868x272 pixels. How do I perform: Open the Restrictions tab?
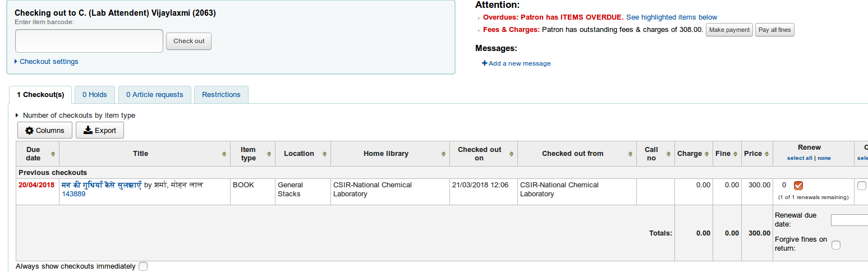tap(221, 95)
